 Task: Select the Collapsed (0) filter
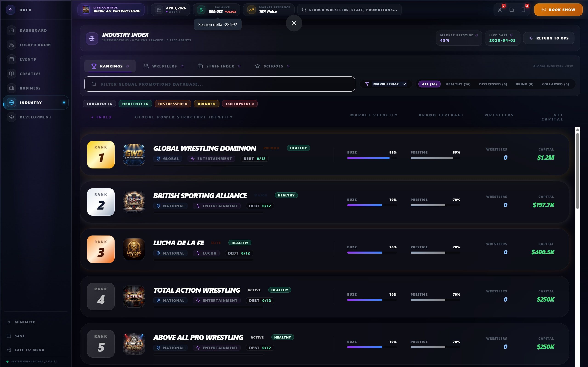[555, 84]
